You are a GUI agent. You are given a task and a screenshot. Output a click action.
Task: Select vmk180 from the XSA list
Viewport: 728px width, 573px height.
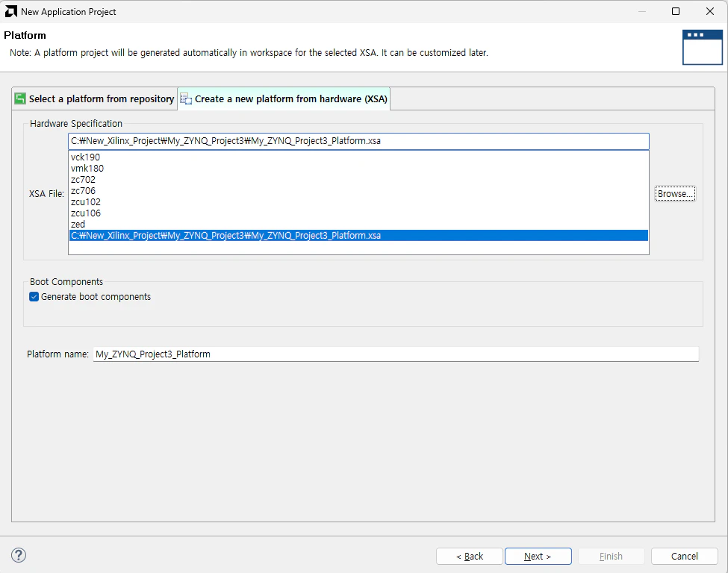[358, 169]
